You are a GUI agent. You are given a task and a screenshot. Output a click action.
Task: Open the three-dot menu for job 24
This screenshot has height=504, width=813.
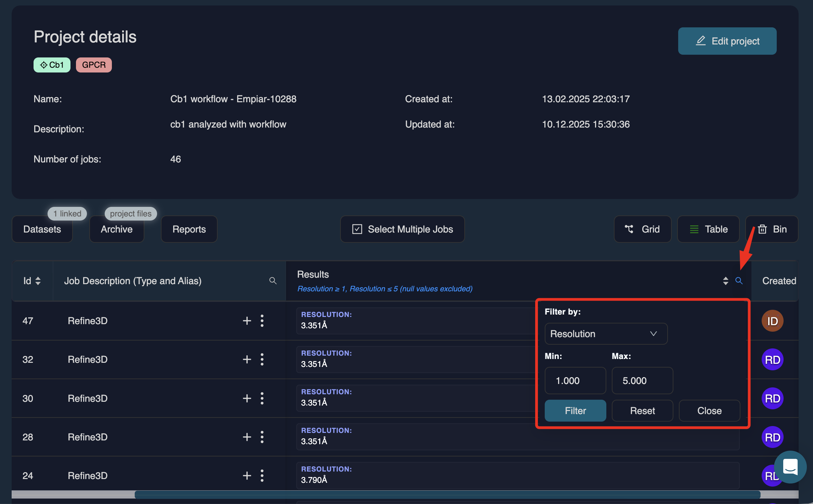(x=262, y=476)
